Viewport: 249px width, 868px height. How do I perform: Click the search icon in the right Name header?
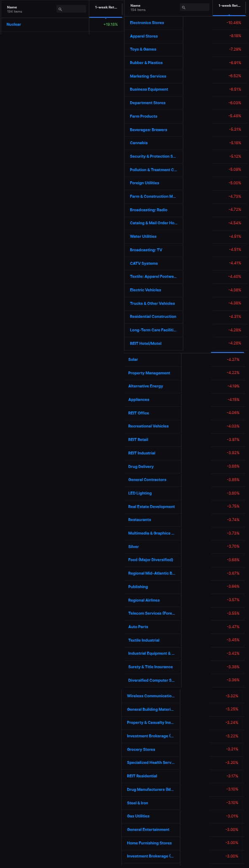pyautogui.click(x=184, y=8)
